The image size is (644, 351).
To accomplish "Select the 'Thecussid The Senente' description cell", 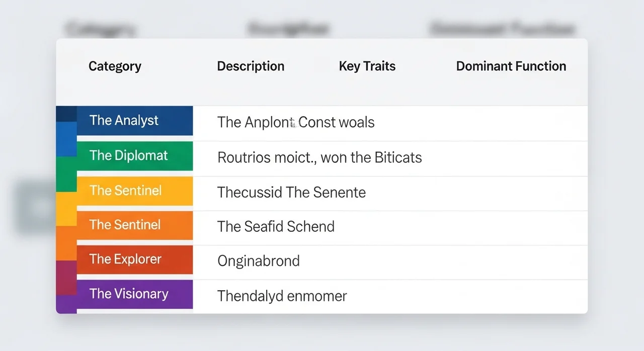I will point(291,193).
